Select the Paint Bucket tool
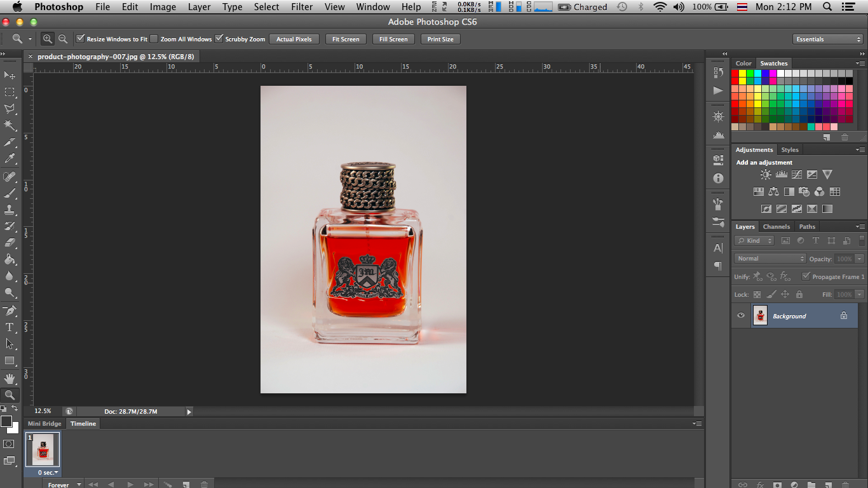This screenshot has height=488, width=868. (x=10, y=259)
